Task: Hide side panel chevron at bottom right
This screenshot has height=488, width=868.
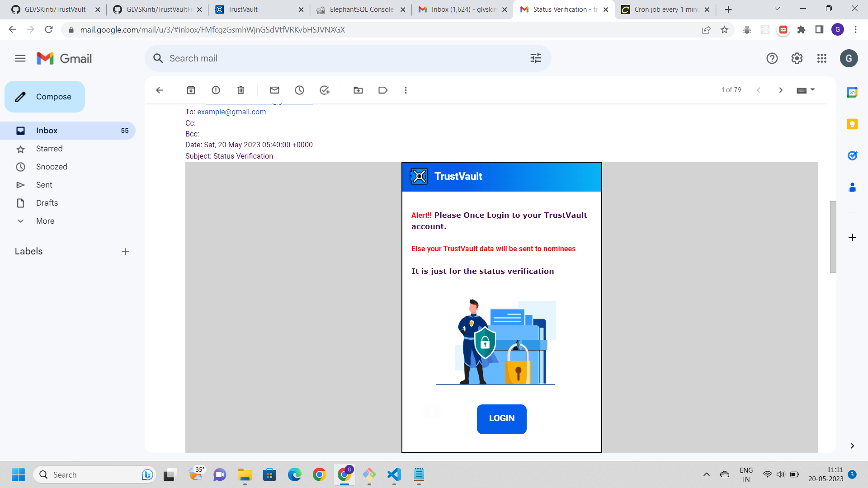Action: [852, 446]
